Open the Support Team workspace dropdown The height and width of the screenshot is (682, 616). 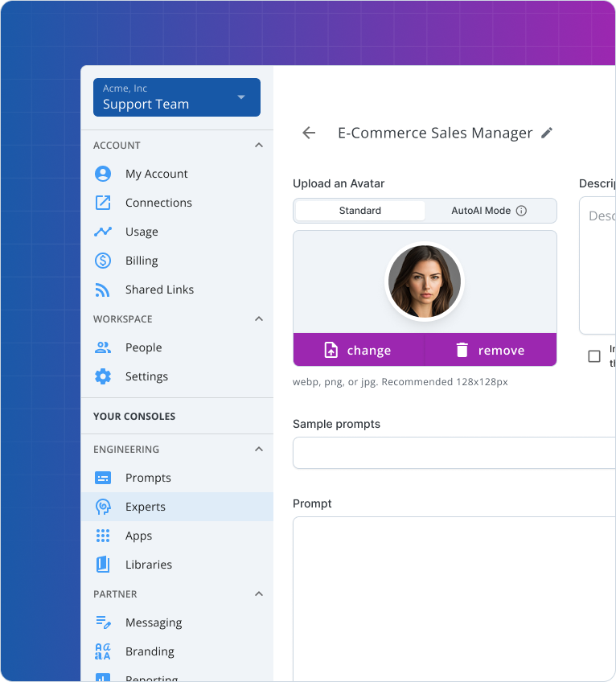177,97
